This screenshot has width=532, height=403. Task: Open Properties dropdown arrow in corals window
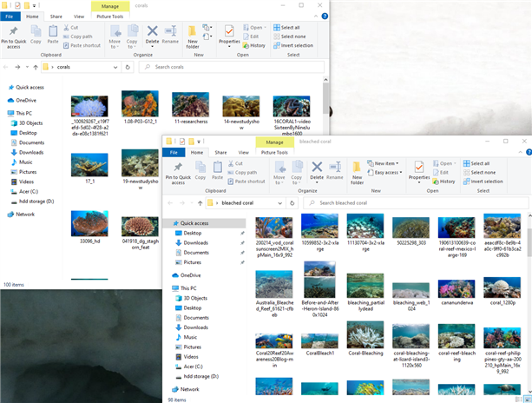point(229,47)
